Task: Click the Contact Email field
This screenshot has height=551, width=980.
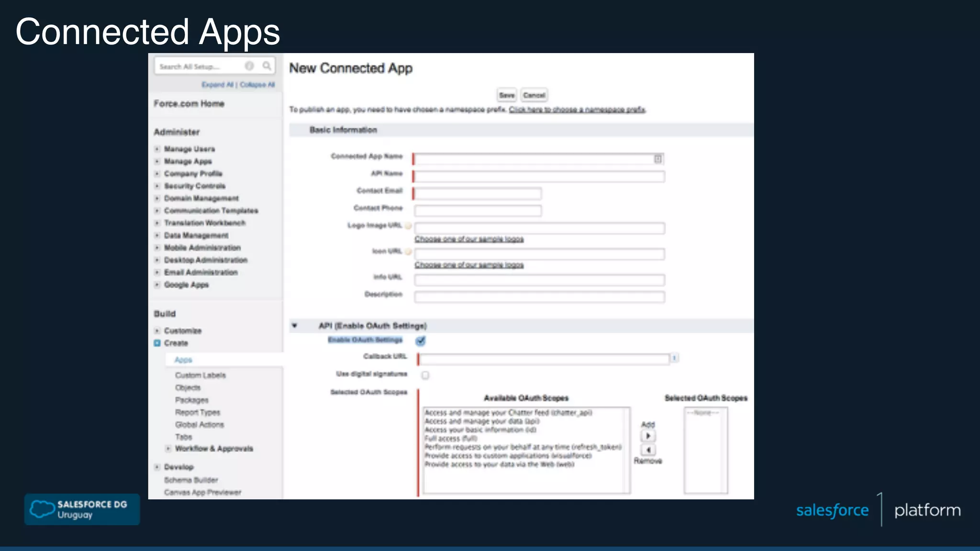Action: tap(477, 194)
